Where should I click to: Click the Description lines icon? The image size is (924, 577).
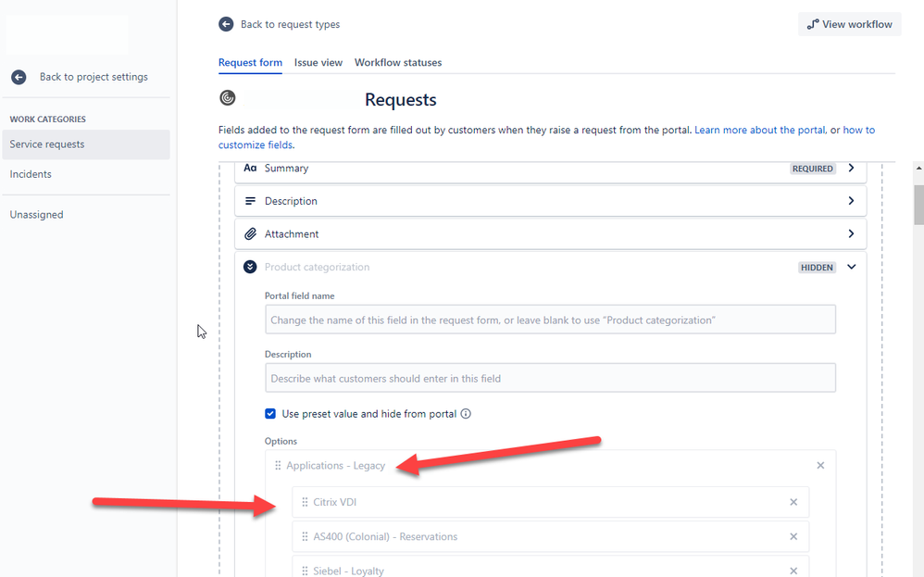[x=250, y=201]
